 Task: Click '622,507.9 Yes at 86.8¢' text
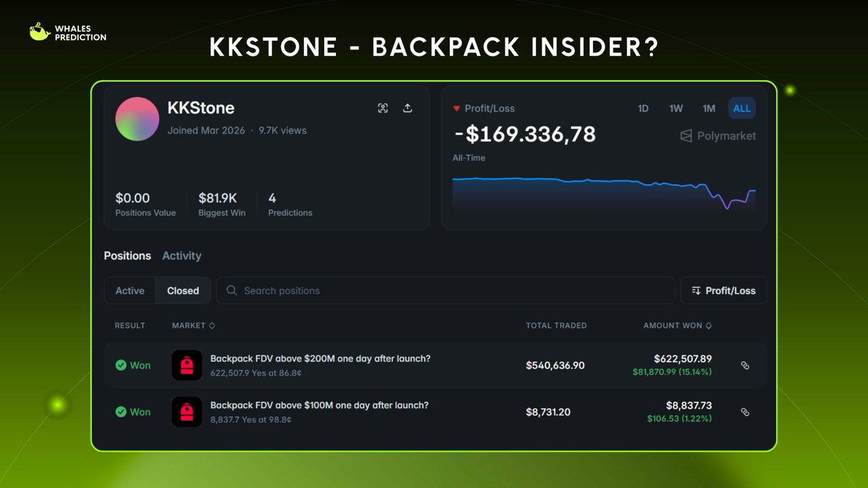coord(256,374)
